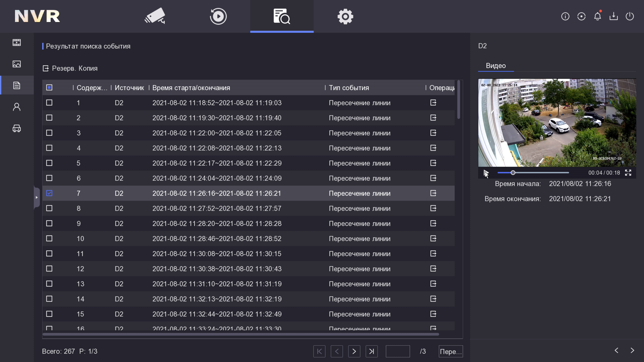Screen dimensions: 644x362
Task: Toggle fullscreen for the video preview
Action: 628,173
